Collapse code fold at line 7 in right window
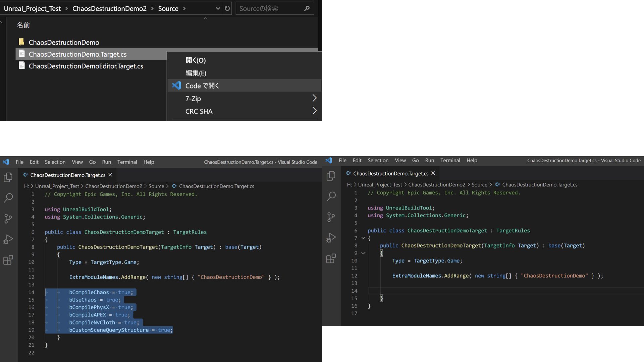The width and height of the screenshot is (644, 362). tap(363, 238)
